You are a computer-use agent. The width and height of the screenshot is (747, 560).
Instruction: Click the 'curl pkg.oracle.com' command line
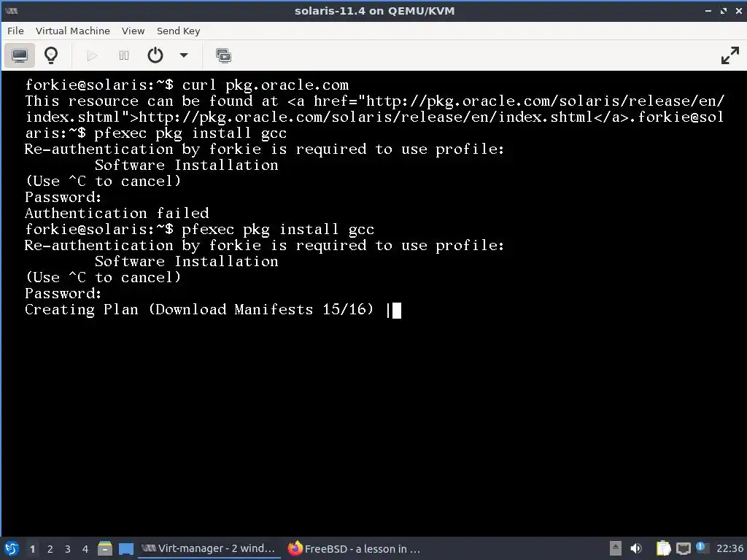click(x=266, y=85)
